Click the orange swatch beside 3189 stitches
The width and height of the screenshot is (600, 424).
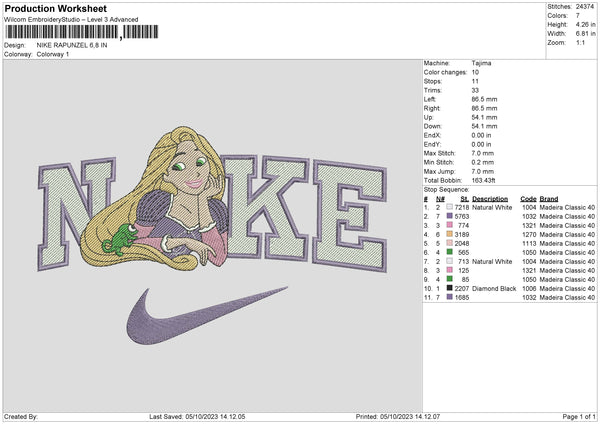[x=449, y=234]
